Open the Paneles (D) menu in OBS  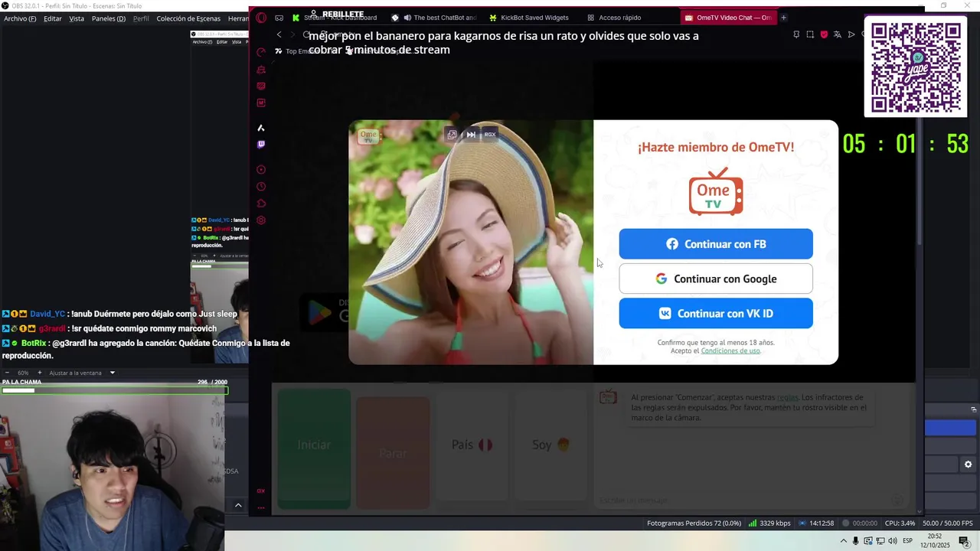tap(109, 18)
